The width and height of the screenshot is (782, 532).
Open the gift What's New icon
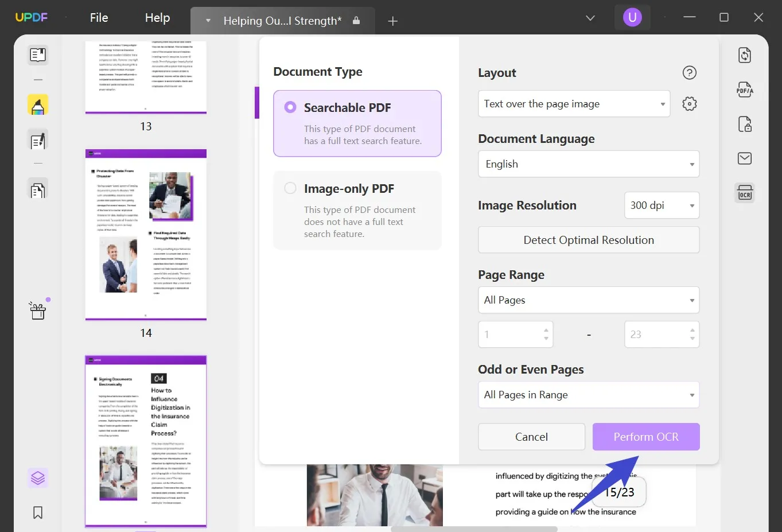pos(37,309)
